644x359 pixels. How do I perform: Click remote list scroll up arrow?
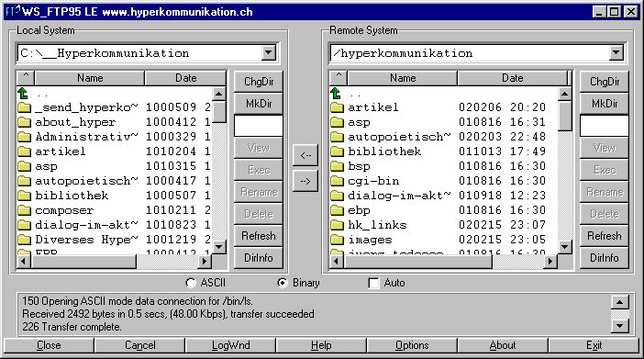pos(565,95)
